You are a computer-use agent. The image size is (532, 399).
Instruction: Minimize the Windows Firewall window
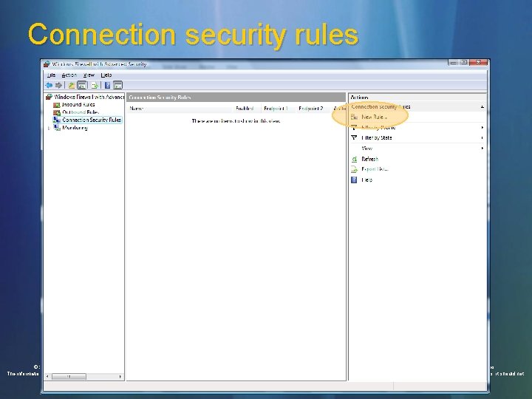point(454,62)
